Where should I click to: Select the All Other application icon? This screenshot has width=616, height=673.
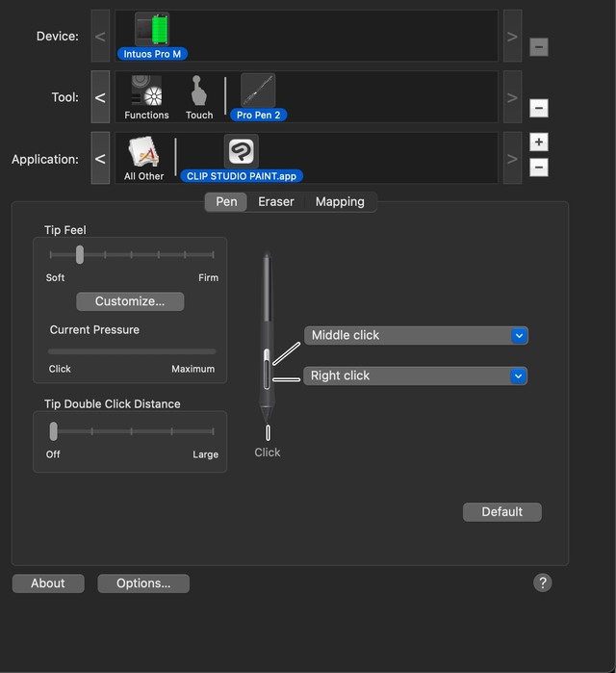click(143, 152)
